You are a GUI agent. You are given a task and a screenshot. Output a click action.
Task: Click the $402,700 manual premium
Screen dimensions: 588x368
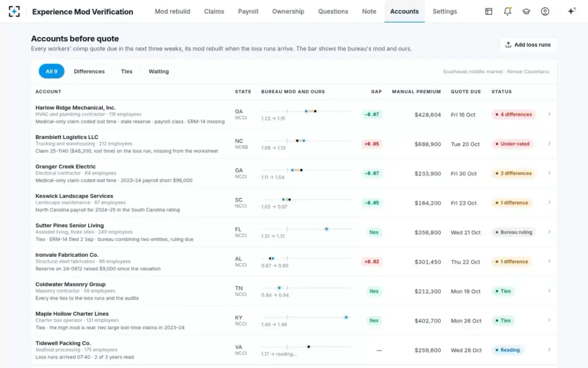428,320
